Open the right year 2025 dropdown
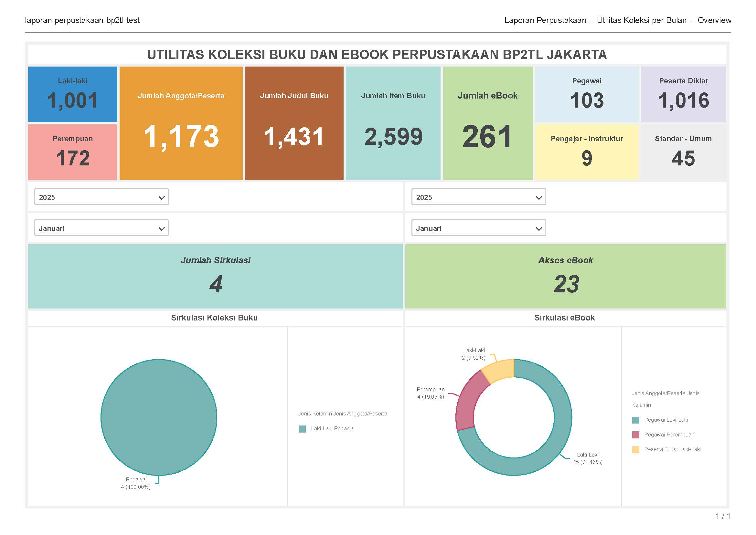Viewport: 756px width, 535px height. tap(478, 197)
